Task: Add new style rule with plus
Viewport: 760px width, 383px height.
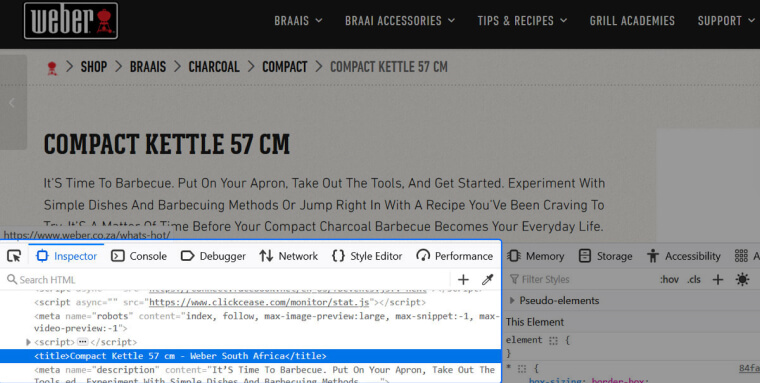Action: click(718, 280)
